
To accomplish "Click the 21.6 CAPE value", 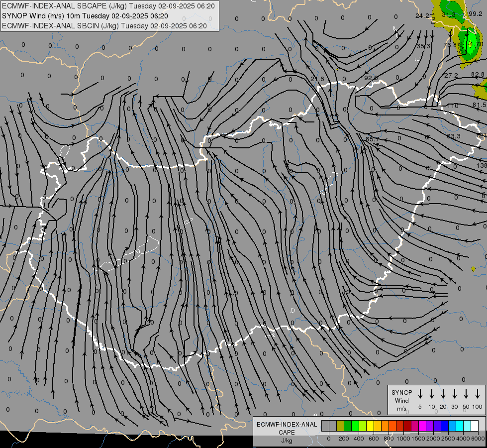I will (x=317, y=79).
